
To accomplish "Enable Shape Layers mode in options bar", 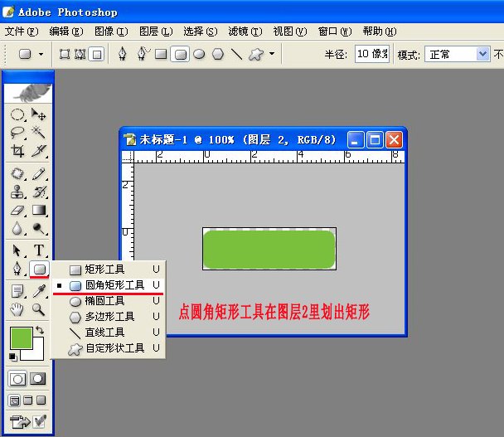I will pos(65,54).
